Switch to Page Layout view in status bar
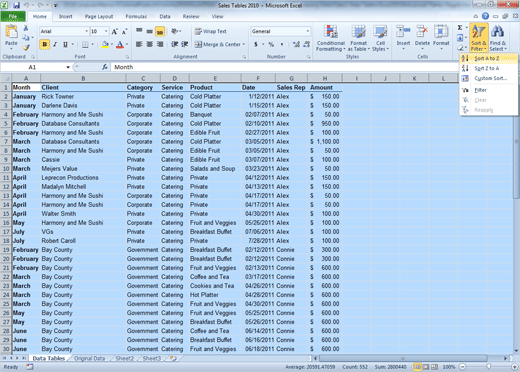The height and width of the screenshot is (372, 520). click(x=426, y=367)
